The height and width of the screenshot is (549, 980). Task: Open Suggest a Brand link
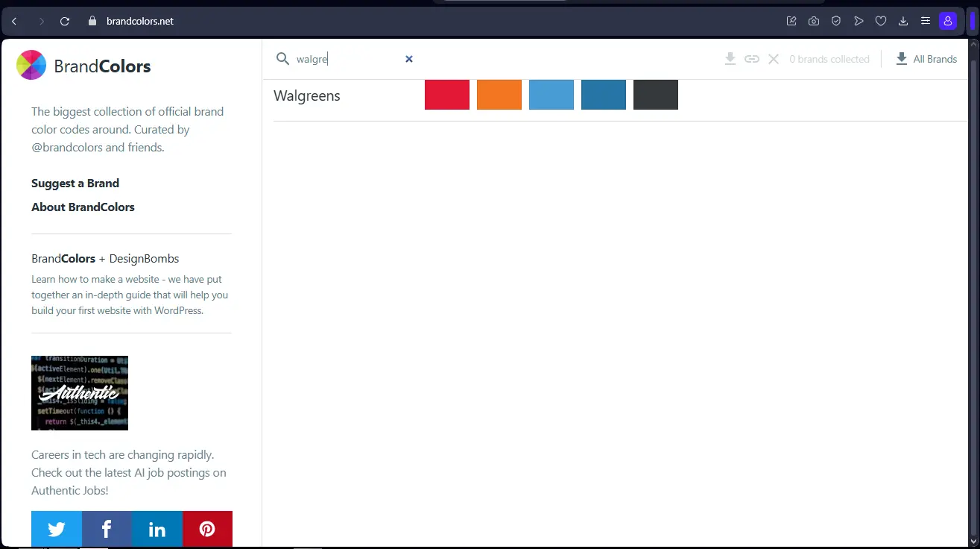tap(75, 183)
